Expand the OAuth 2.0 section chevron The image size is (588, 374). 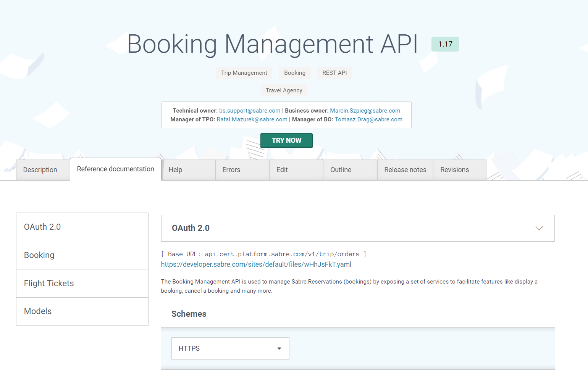pos(539,228)
